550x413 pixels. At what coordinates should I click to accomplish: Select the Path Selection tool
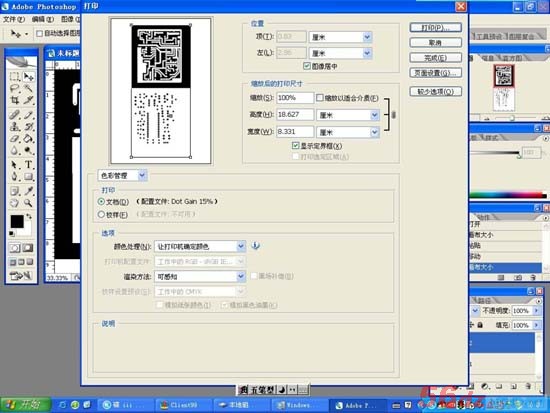[15, 165]
